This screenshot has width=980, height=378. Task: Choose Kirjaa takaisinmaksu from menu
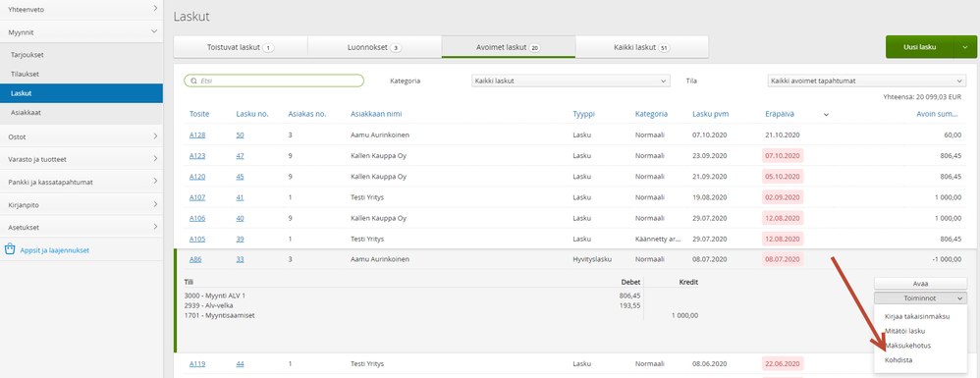pyautogui.click(x=917, y=316)
